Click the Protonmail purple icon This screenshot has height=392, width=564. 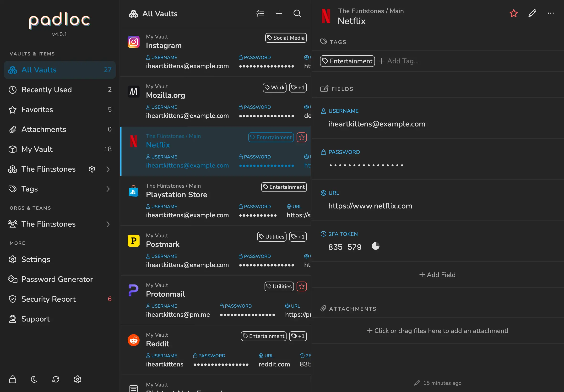[x=134, y=290]
